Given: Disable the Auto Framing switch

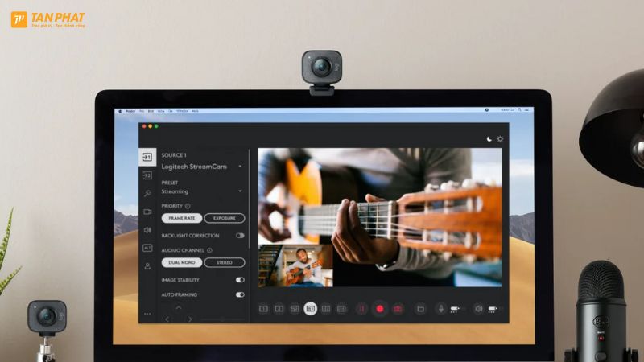Looking at the screenshot, I should tap(240, 294).
